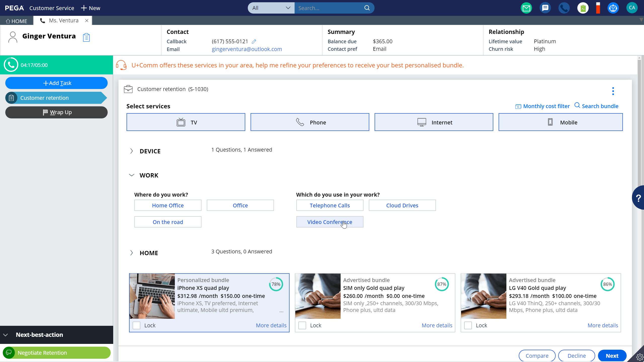Click the help question mark button
This screenshot has width=644, height=362.
click(x=638, y=198)
